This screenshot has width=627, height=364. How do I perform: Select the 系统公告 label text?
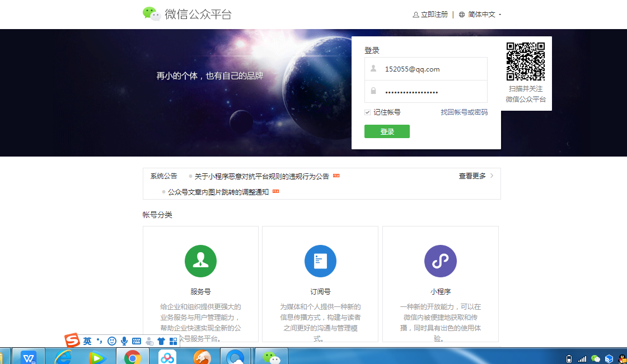tap(163, 176)
